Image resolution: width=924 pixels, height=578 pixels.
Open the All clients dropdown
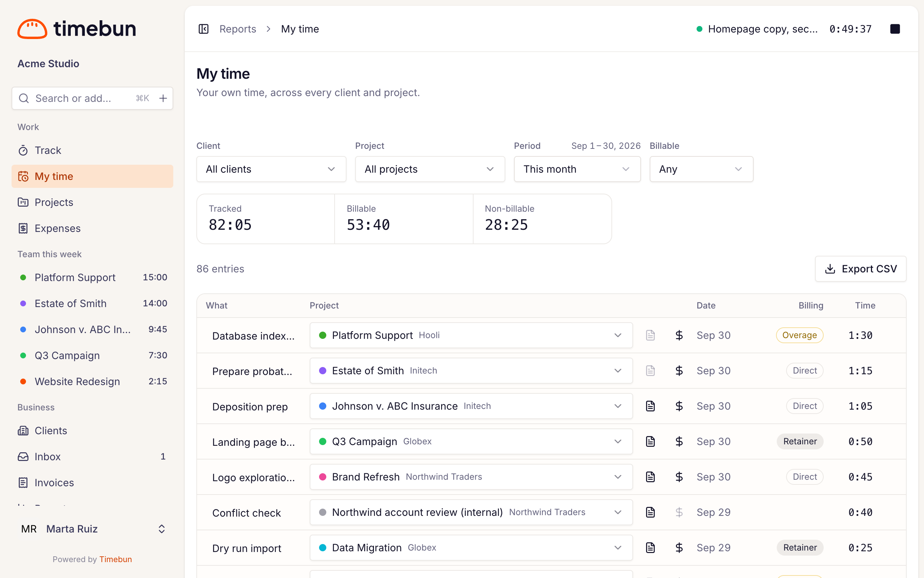click(271, 169)
